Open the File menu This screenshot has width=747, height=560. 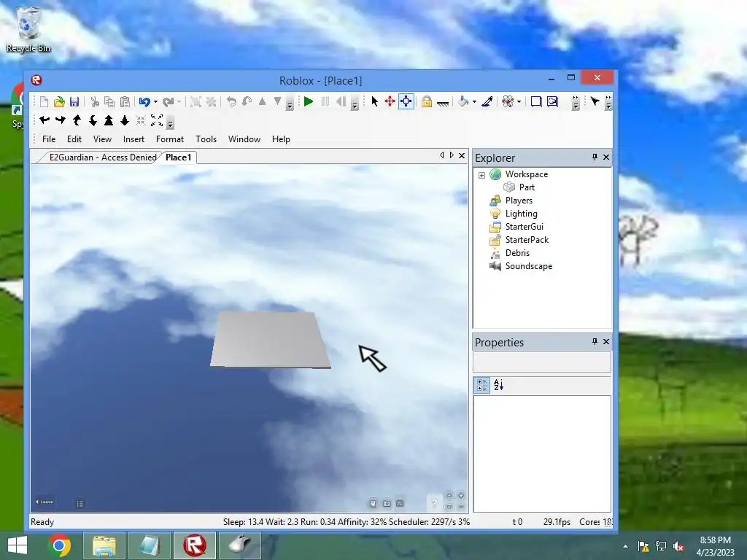[49, 139]
